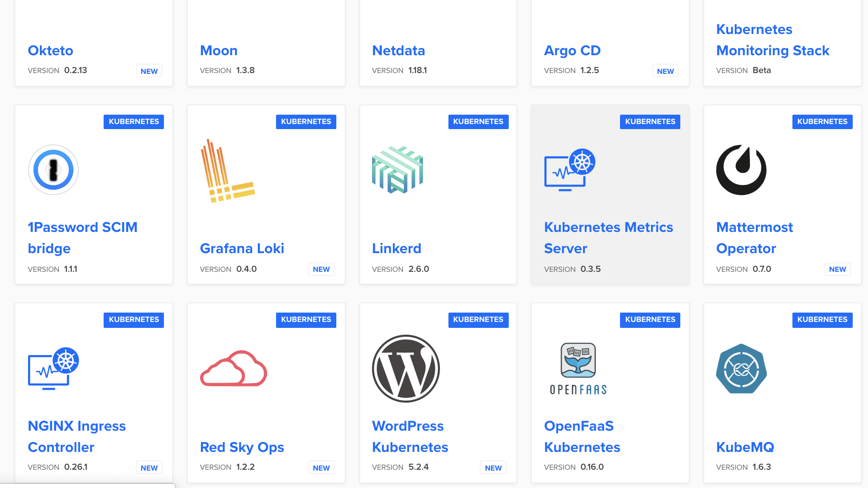
Task: Select the OpenFaaS Kubernetes icon
Action: 577,368
